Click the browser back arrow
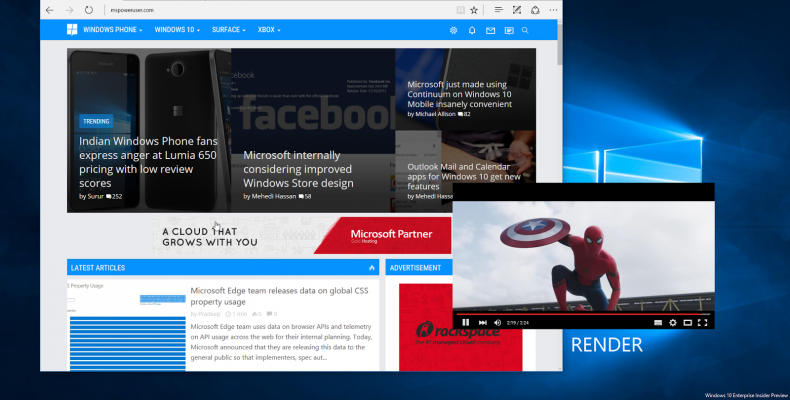The height and width of the screenshot is (400, 790). pyautogui.click(x=49, y=10)
